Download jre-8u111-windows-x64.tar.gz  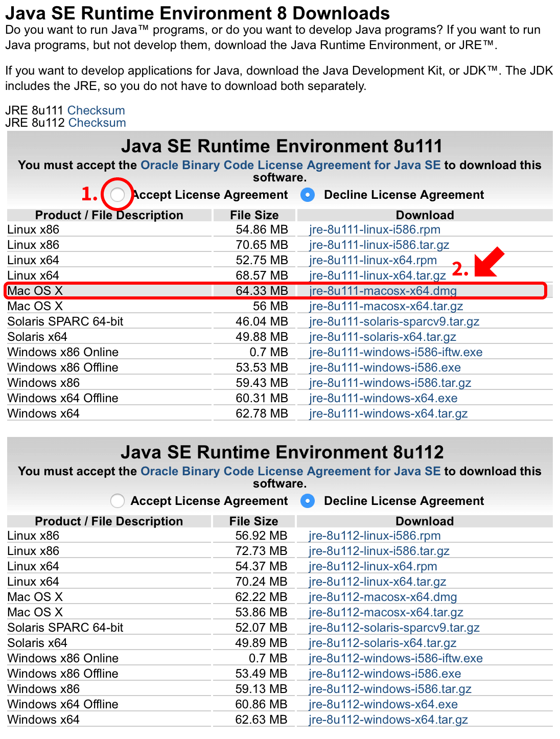pos(388,413)
